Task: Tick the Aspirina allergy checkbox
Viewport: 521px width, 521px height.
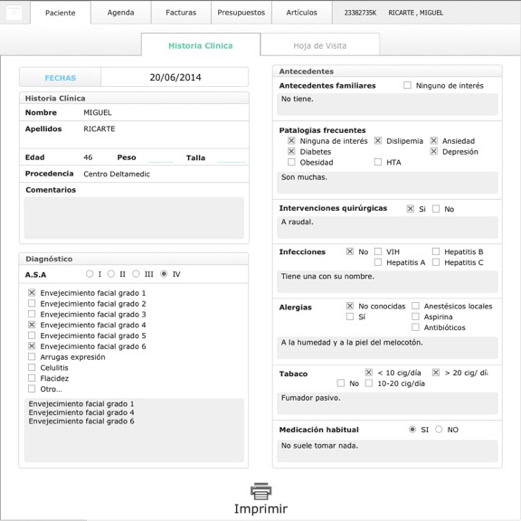Action: pyautogui.click(x=415, y=316)
